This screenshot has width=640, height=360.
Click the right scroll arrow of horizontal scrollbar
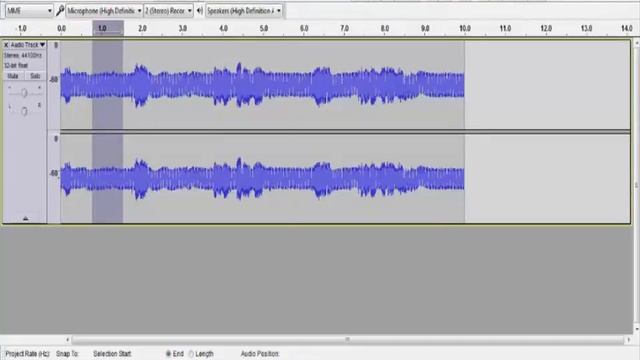click(628, 339)
